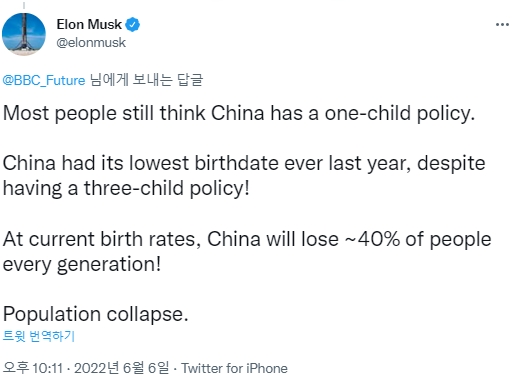Click the word 'birthdate' in the tweet
The image size is (518, 380).
[x=236, y=163]
